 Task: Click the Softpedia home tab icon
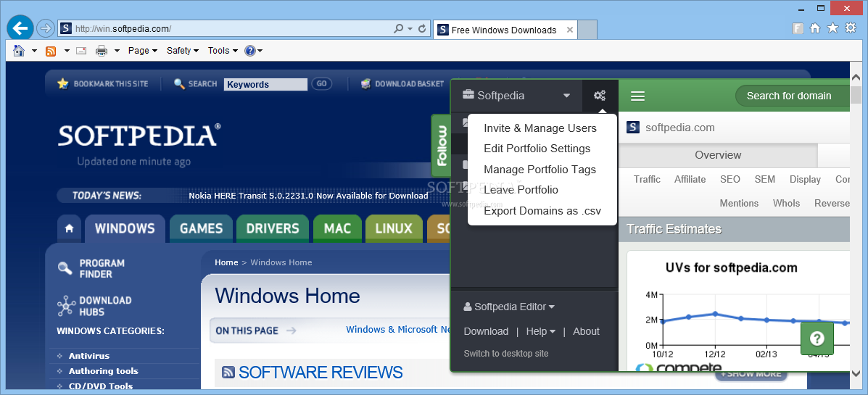69,228
